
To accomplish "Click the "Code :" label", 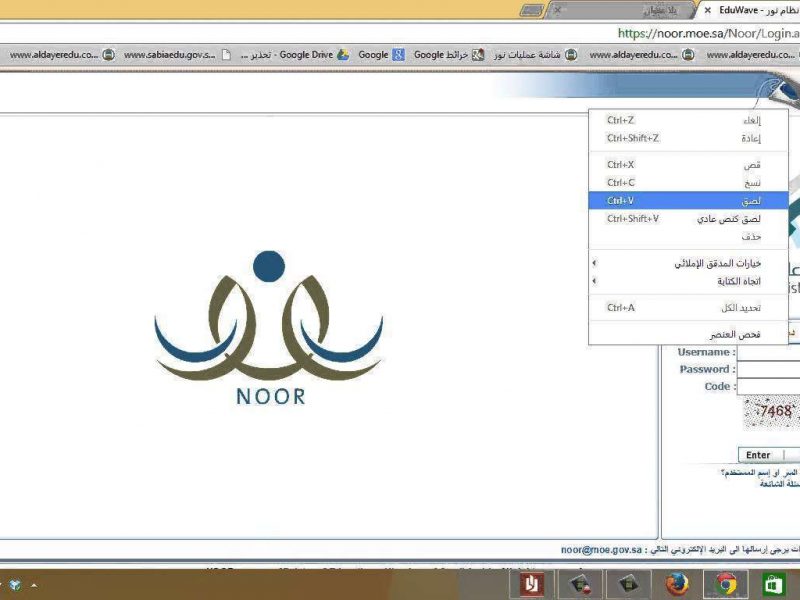I will coord(720,386).
